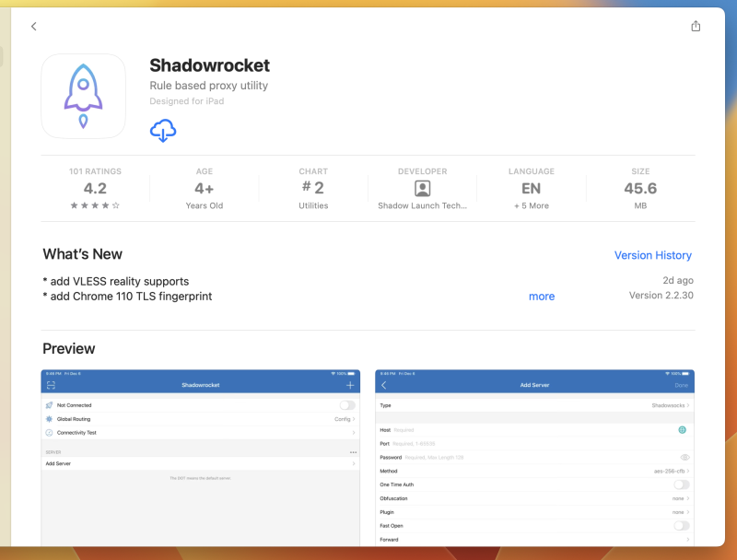
Task: Click the Add Server row chevron
Action: [x=354, y=463]
